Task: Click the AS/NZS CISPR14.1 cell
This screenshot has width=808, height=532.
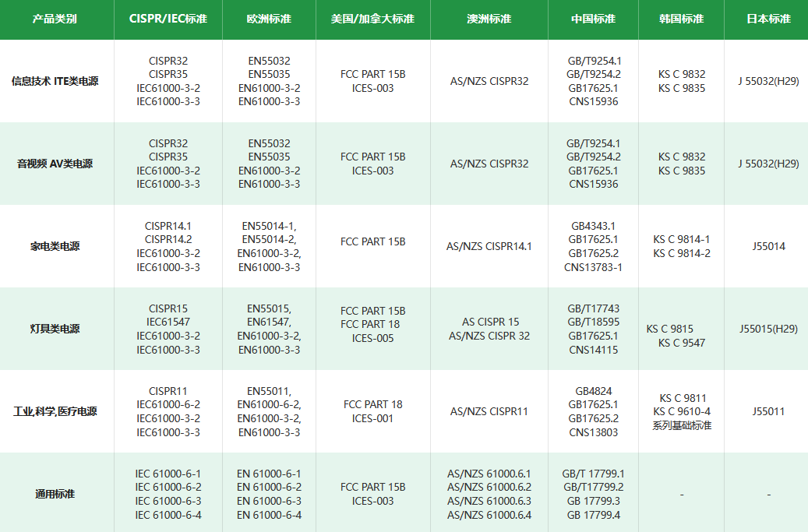Action: click(x=489, y=246)
